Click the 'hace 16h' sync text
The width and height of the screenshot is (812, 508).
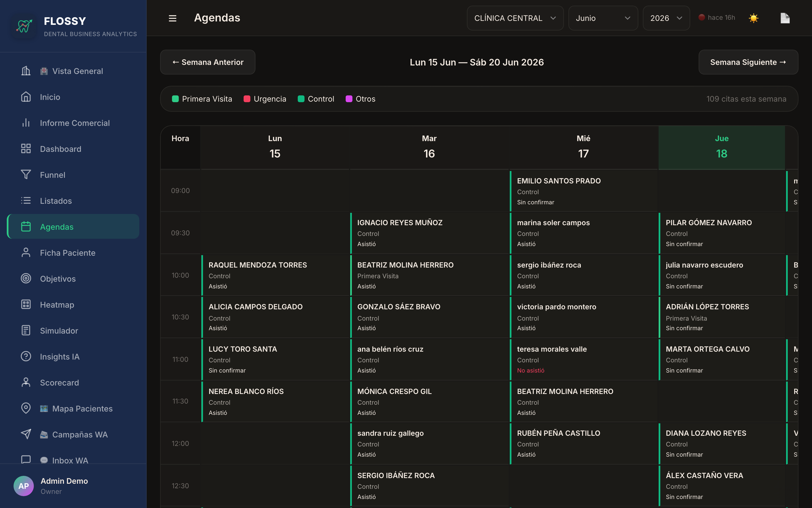coord(721,17)
